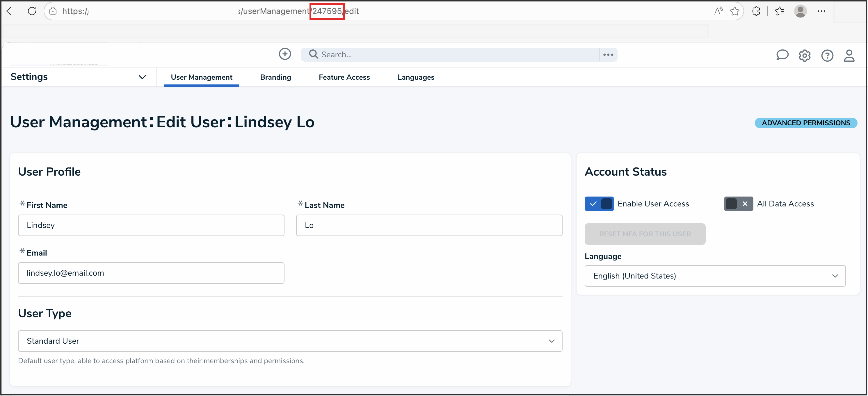
Task: Click the Email input field
Action: click(x=151, y=273)
